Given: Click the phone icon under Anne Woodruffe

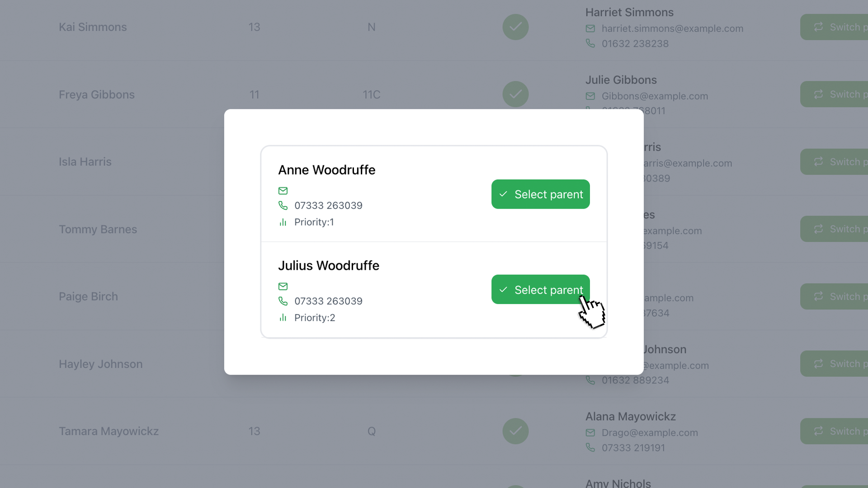Looking at the screenshot, I should (283, 206).
